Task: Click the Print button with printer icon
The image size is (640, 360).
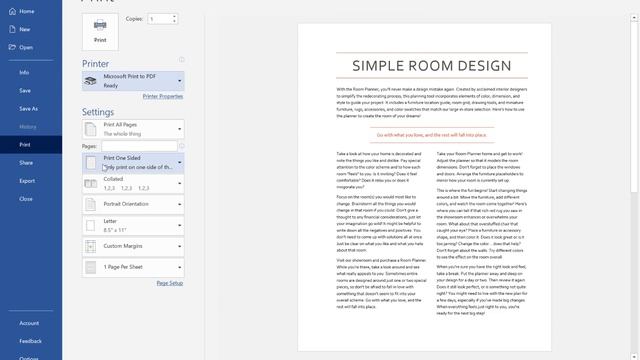Action: [x=100, y=32]
